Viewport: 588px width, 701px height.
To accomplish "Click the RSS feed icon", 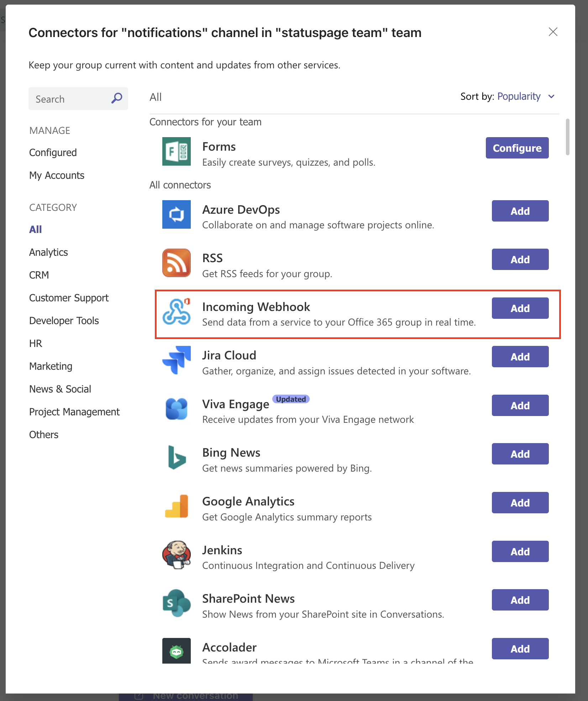I will [x=176, y=263].
